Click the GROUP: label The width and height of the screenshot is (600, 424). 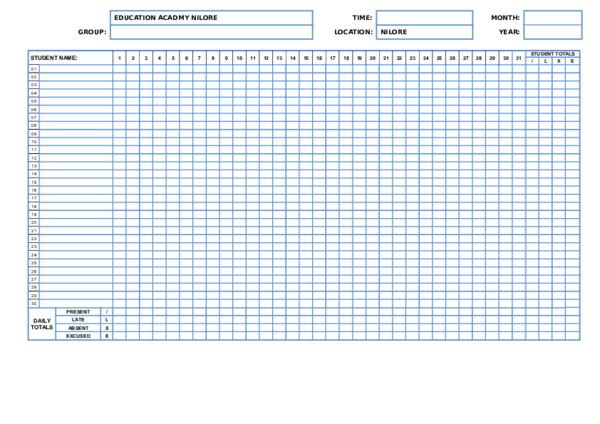pos(92,32)
